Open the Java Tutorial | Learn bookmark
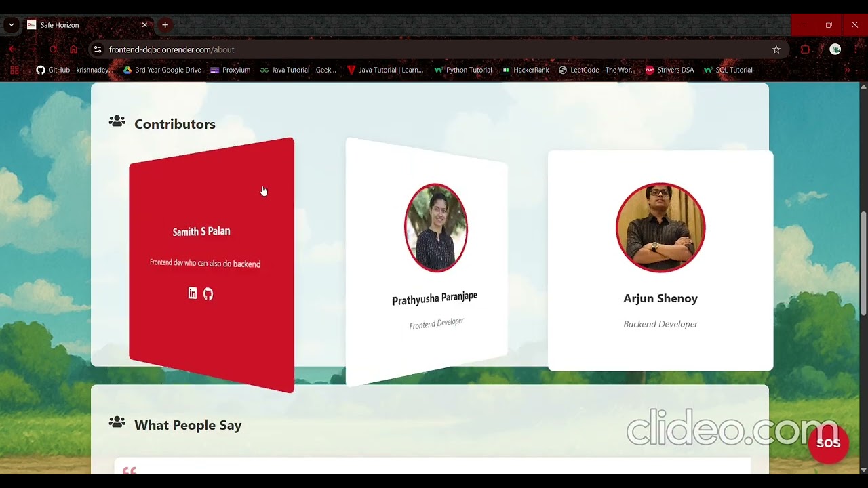Image resolution: width=868 pixels, height=488 pixels. (x=385, y=70)
